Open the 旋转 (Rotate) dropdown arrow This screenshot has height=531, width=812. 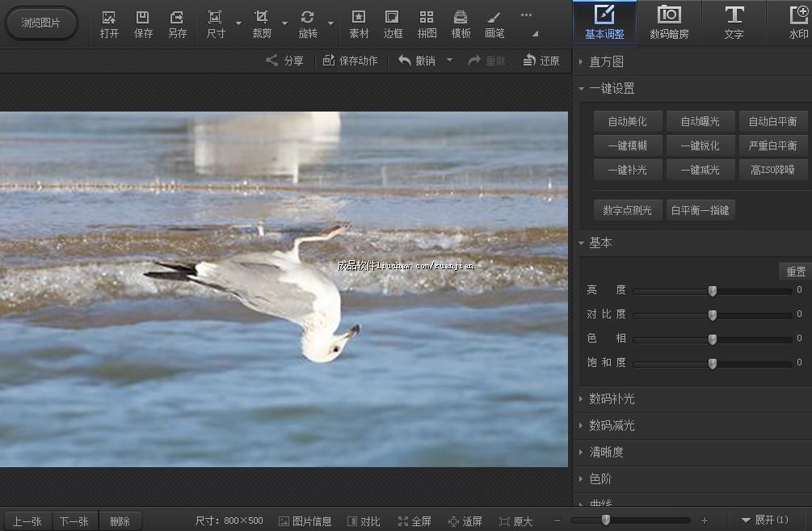click(330, 23)
